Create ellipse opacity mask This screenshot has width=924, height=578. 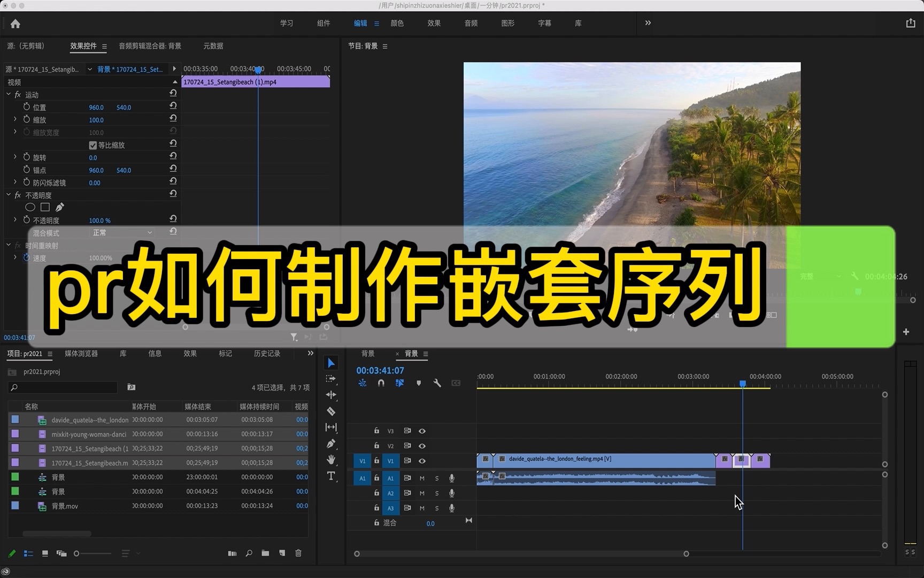30,207
